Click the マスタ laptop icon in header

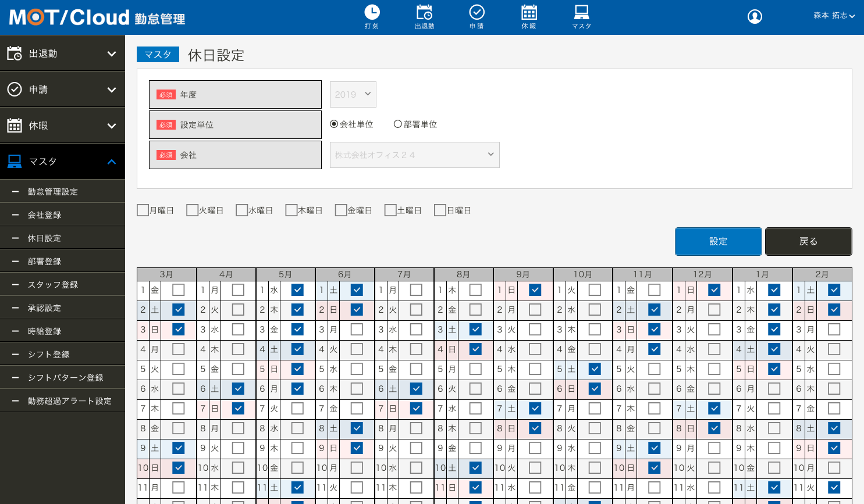pyautogui.click(x=581, y=13)
